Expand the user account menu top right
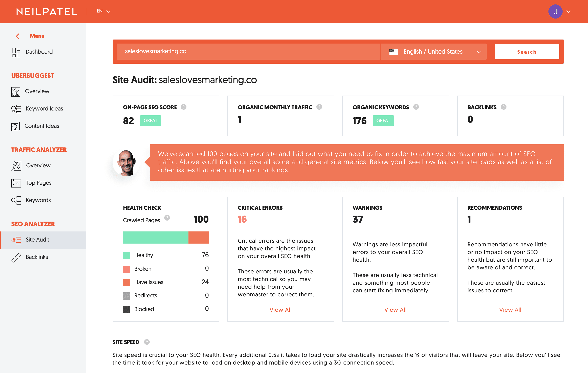The height and width of the screenshot is (373, 588). click(x=568, y=11)
